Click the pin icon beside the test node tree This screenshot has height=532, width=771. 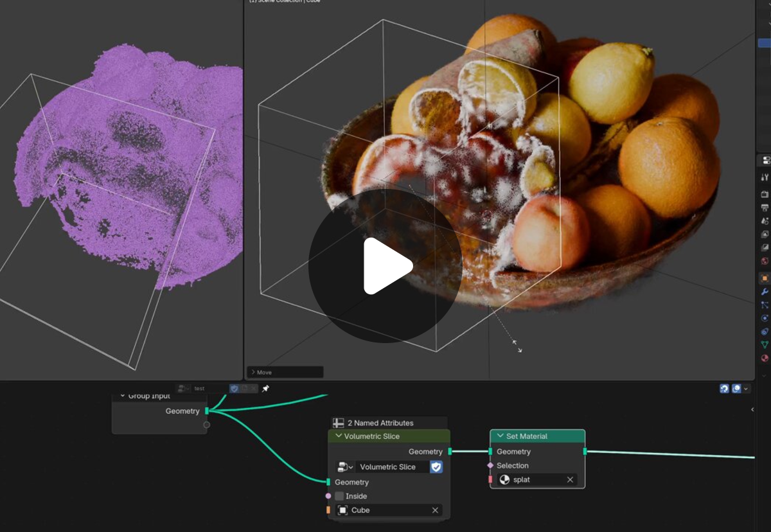pos(265,389)
